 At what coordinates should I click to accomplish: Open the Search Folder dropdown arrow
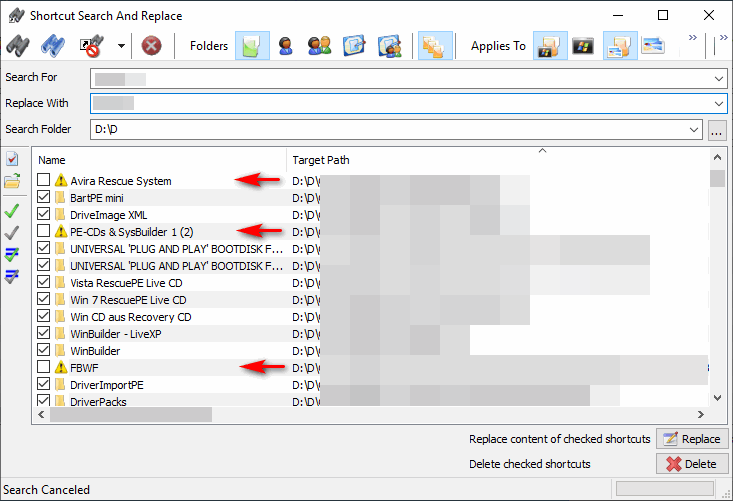pos(694,129)
